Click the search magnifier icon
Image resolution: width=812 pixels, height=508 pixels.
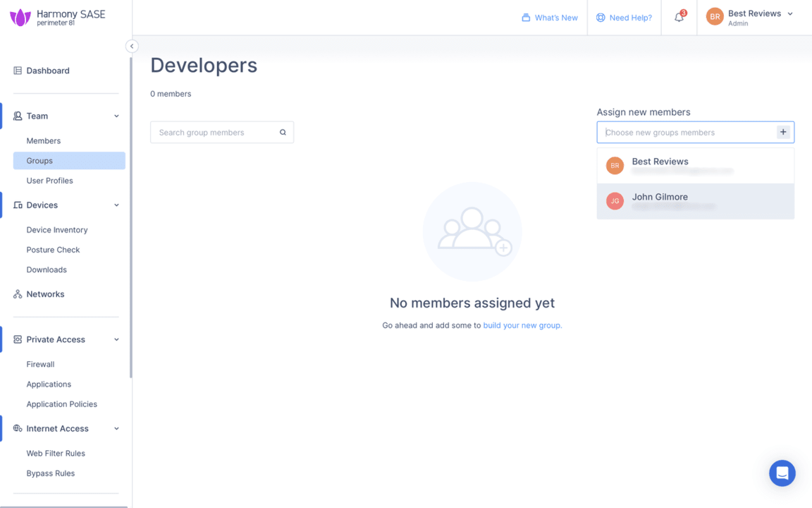click(283, 133)
